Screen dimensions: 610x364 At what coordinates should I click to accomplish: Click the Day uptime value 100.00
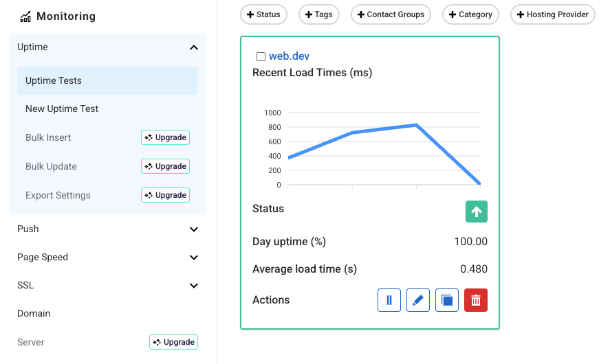470,242
